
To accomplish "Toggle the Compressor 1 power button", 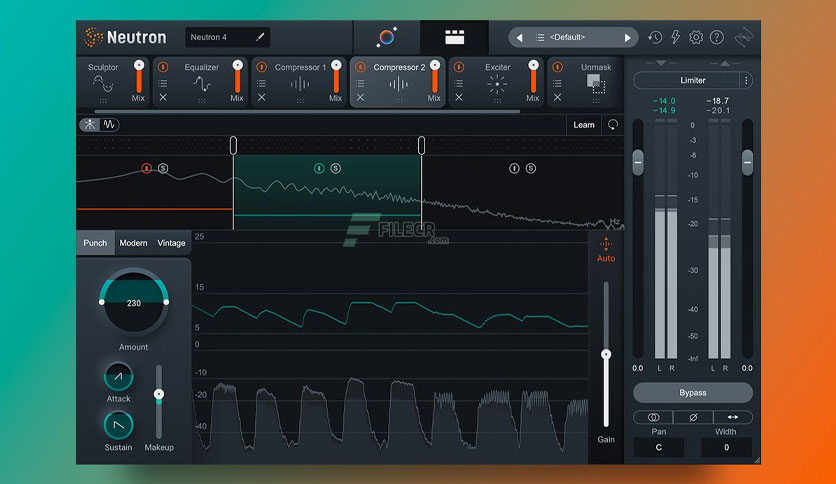I will [261, 67].
